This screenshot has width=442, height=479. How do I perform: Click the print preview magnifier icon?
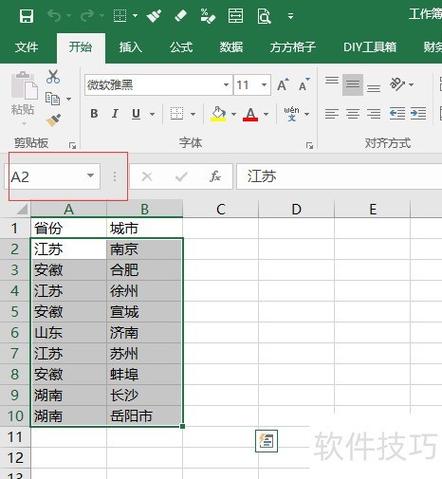point(264,16)
